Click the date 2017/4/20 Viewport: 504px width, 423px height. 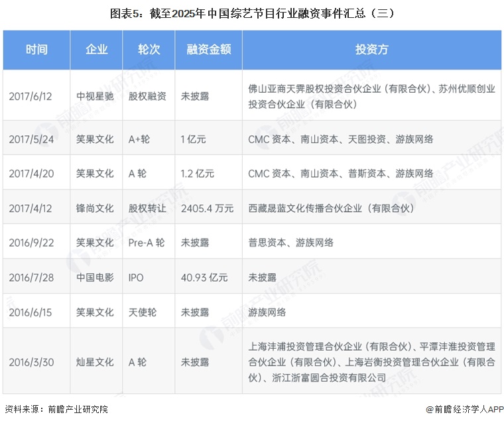31,174
